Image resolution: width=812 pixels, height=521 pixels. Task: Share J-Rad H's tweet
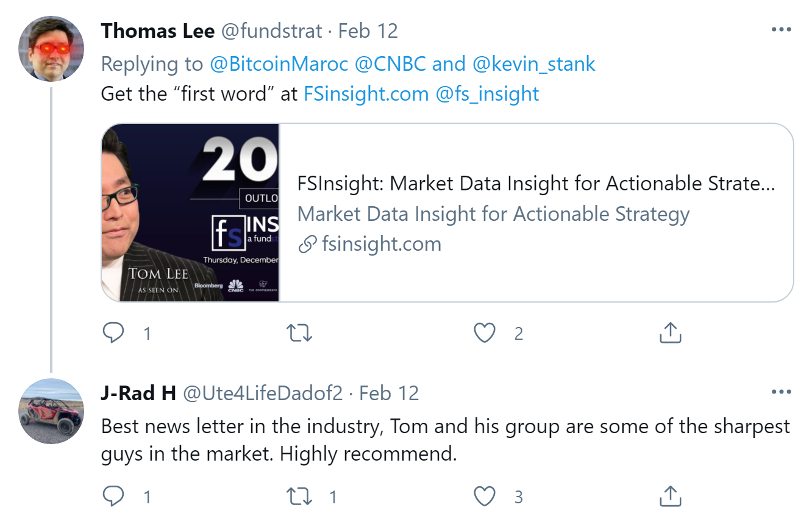(x=670, y=497)
